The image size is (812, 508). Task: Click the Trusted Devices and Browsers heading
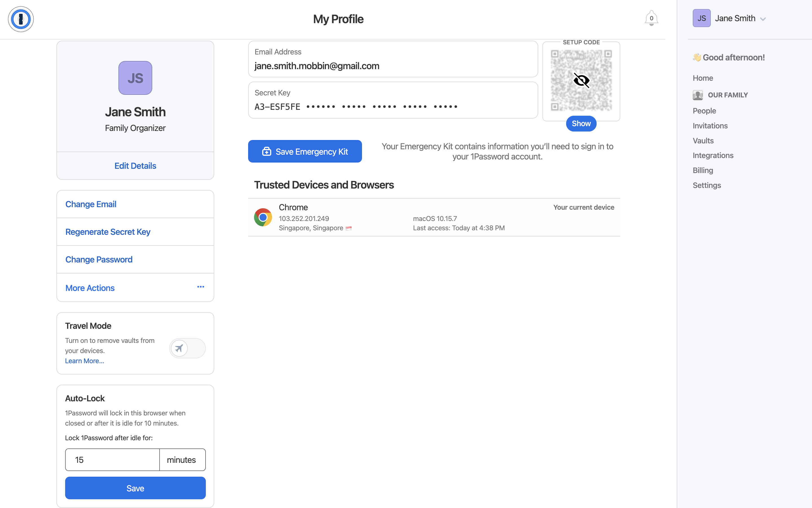click(324, 185)
